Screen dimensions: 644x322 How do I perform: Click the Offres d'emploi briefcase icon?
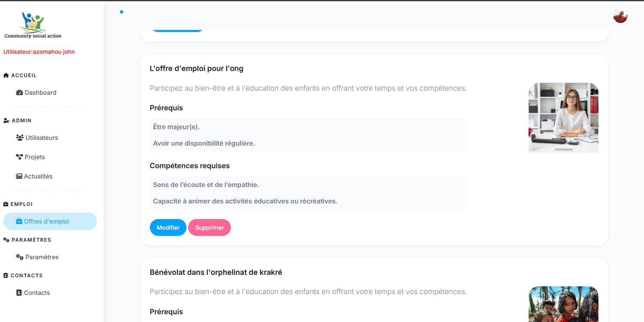pos(19,222)
